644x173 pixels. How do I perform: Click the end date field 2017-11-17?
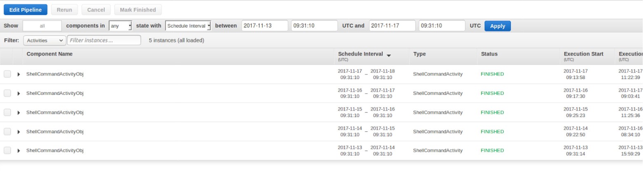point(392,26)
